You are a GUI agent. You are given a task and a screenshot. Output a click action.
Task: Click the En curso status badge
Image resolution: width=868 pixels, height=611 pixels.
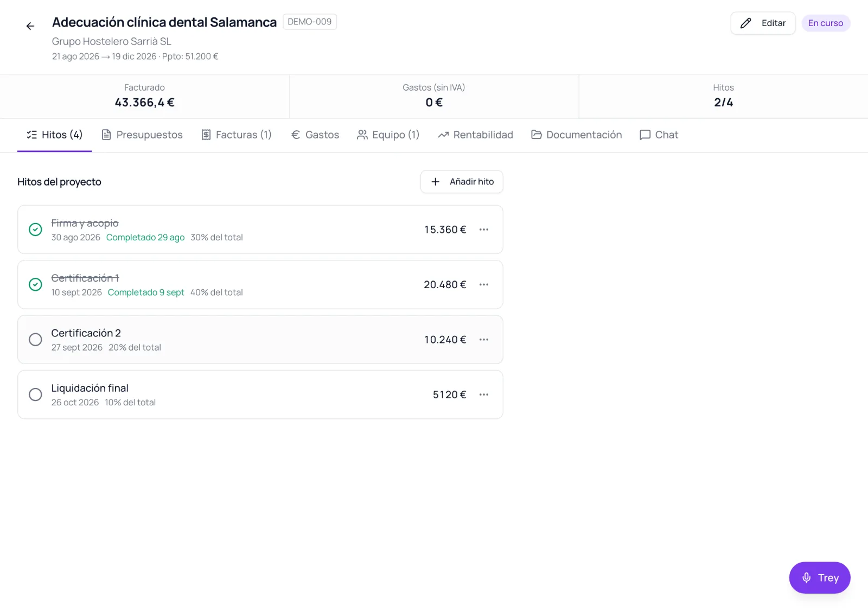(826, 23)
